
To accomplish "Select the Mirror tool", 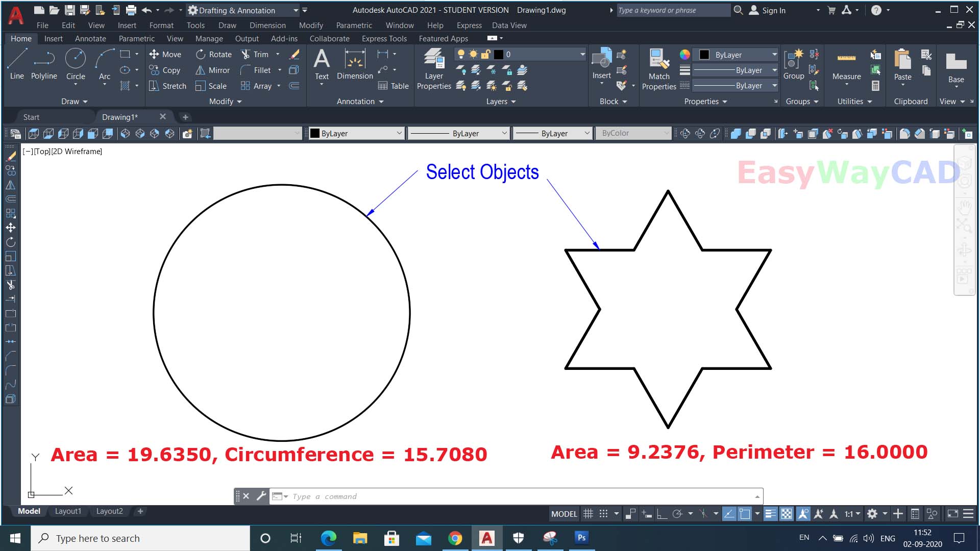I will tap(213, 70).
